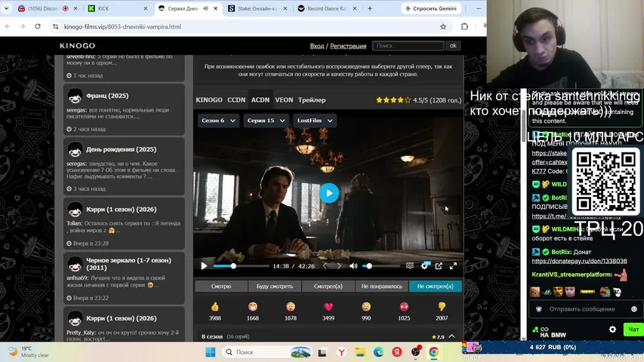Open Черное зеркало (1-7 сезон) comment link
This screenshot has height=362, width=644.
[128, 264]
